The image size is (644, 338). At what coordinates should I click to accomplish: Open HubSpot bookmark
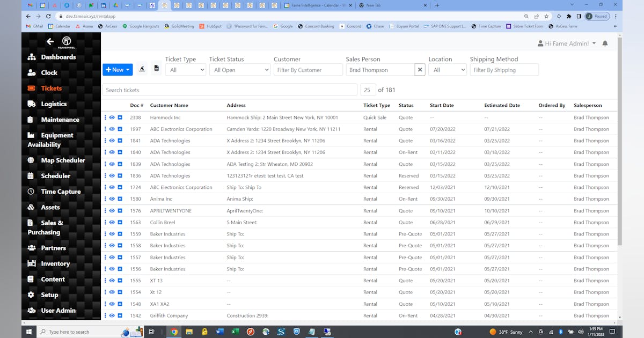[x=210, y=26]
